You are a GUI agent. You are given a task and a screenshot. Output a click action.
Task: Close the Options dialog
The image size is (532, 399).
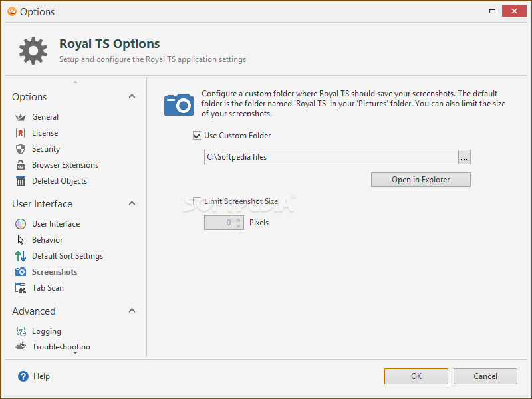[x=514, y=11]
